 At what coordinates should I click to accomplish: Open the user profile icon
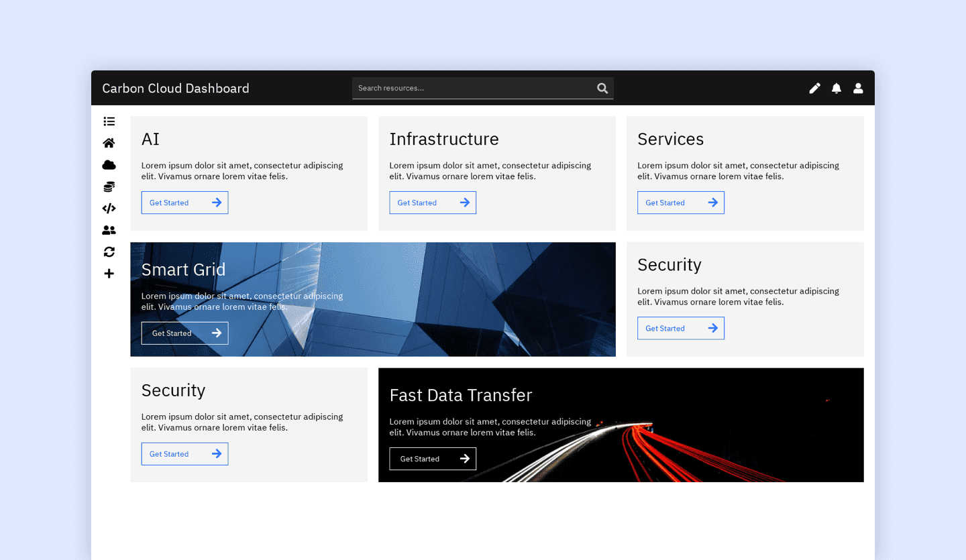[x=858, y=88]
